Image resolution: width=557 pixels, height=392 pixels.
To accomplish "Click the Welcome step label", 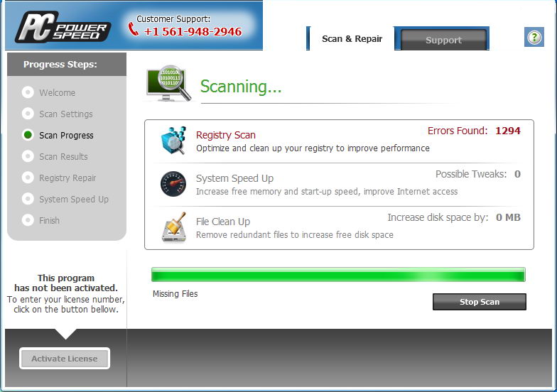I will coord(57,92).
